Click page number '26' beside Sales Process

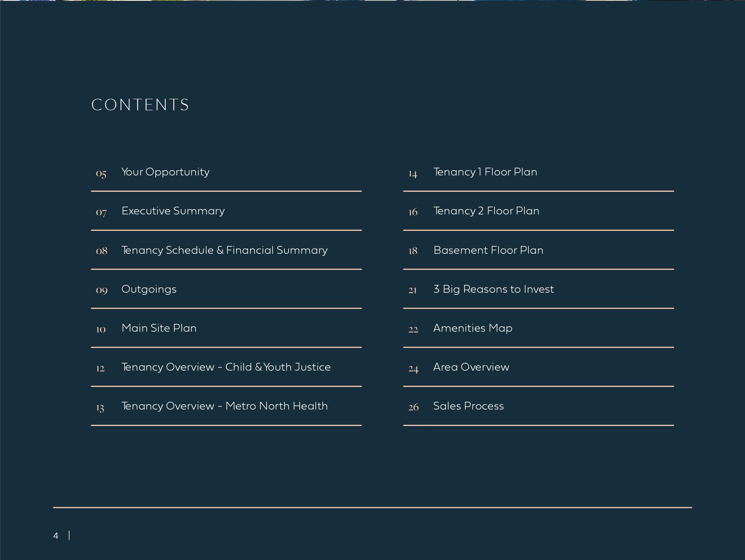(x=413, y=407)
